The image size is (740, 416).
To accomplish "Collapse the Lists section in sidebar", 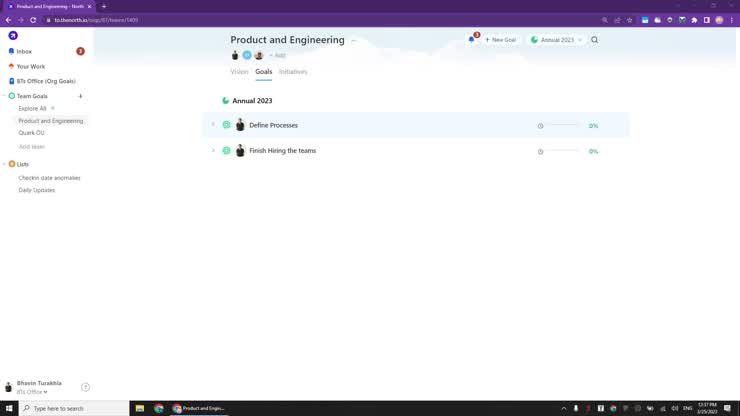I will pyautogui.click(x=4, y=164).
